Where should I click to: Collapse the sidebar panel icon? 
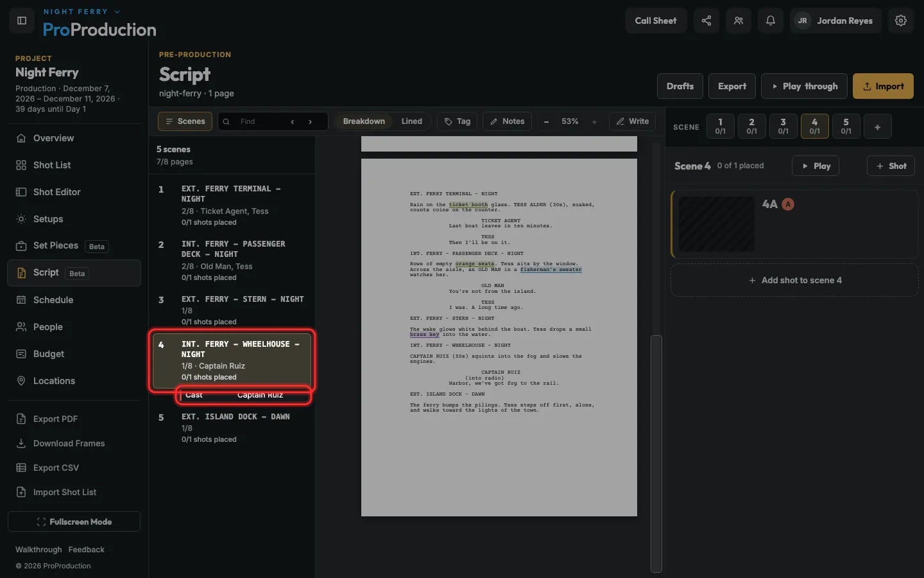pos(22,21)
